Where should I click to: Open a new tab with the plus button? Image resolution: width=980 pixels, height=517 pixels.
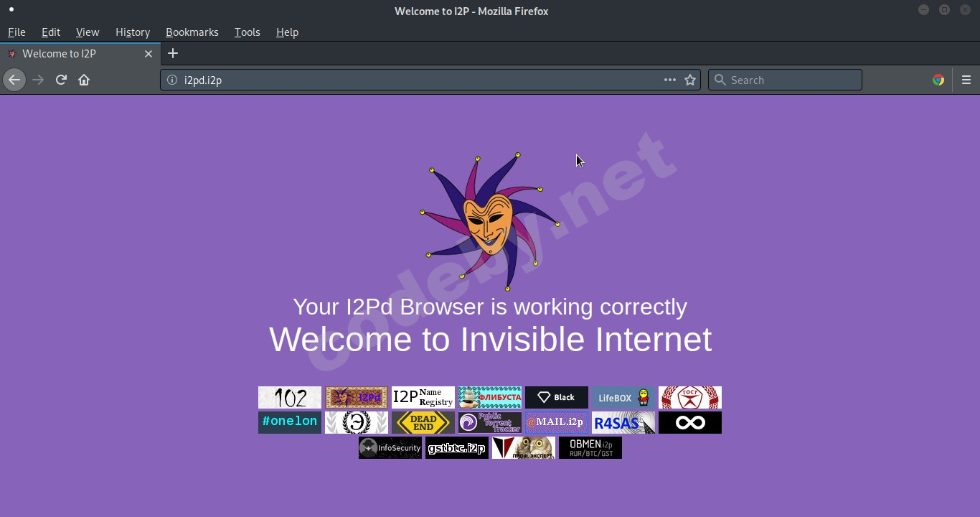pos(173,53)
